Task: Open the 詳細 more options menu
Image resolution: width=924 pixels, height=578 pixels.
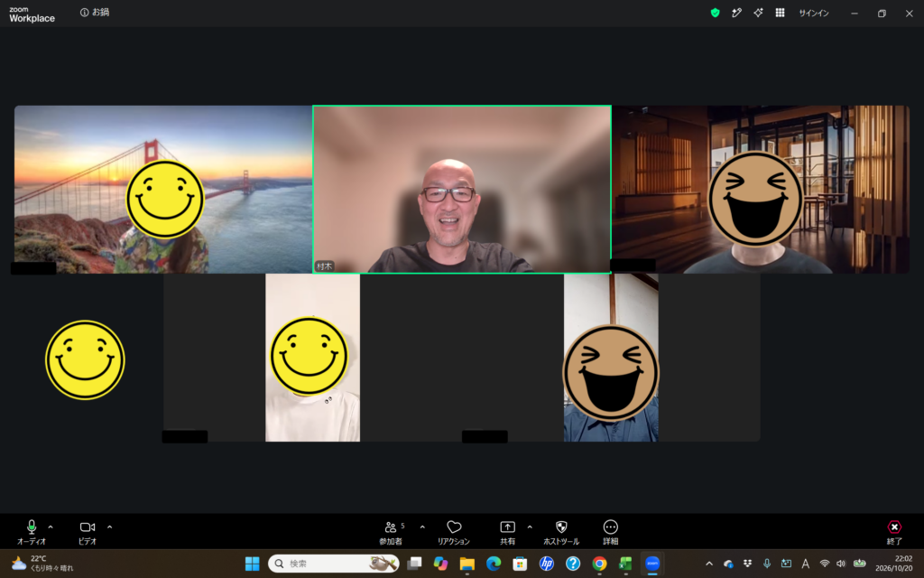Action: 611,531
